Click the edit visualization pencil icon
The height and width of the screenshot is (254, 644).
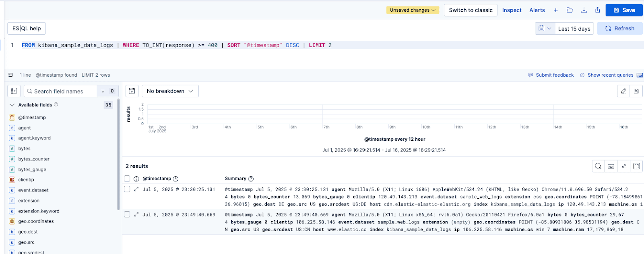click(x=623, y=91)
